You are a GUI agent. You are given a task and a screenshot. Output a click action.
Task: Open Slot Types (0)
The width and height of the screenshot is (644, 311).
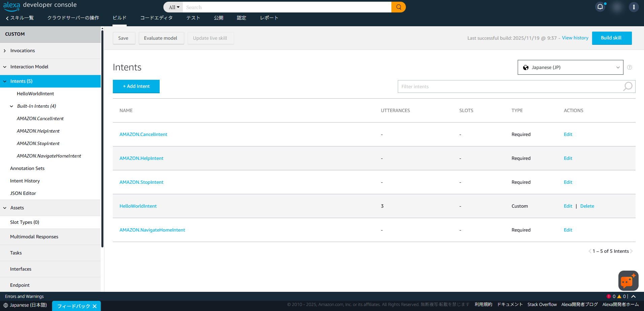[x=25, y=222]
